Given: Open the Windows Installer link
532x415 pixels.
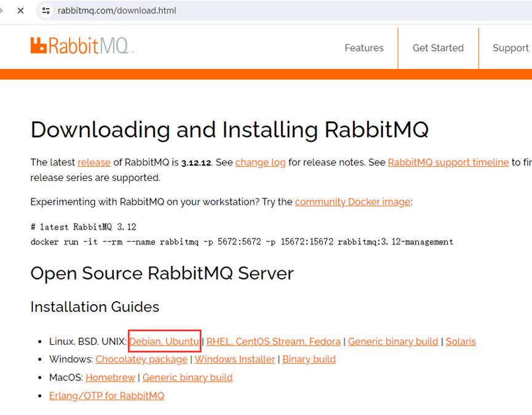Looking at the screenshot, I should [235, 360].
